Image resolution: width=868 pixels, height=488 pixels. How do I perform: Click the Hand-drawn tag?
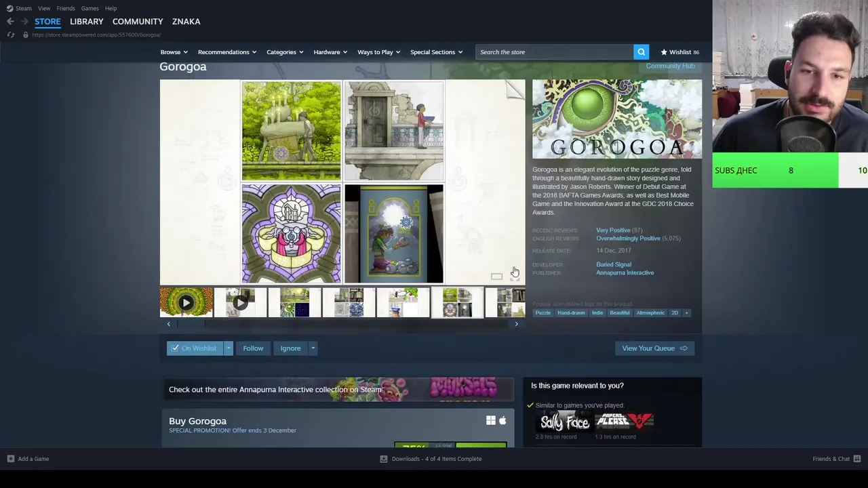click(571, 313)
